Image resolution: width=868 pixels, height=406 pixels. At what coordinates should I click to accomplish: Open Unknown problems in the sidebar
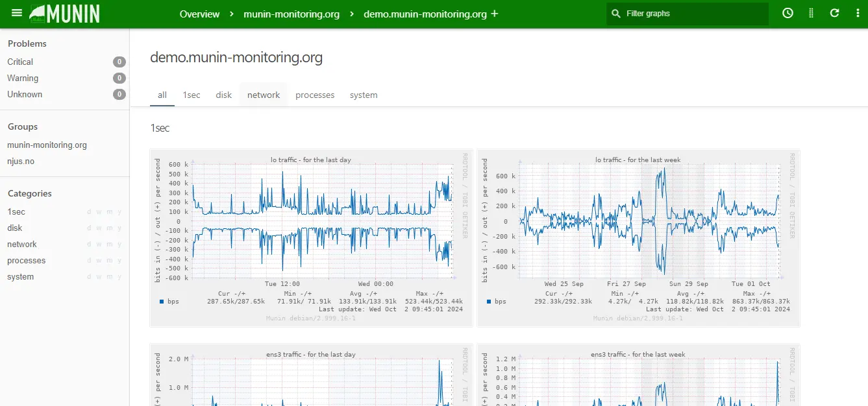pos(25,94)
